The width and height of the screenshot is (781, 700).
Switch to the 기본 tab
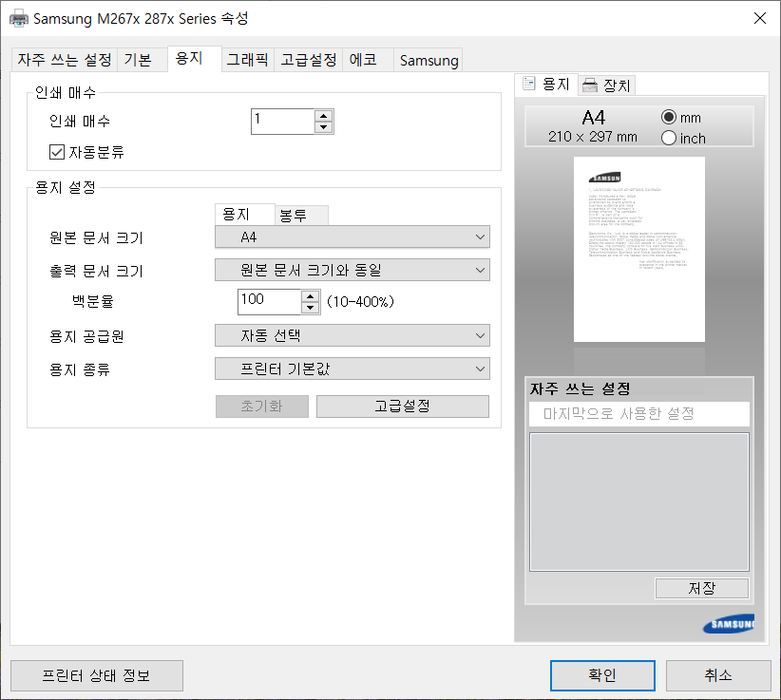(142, 60)
